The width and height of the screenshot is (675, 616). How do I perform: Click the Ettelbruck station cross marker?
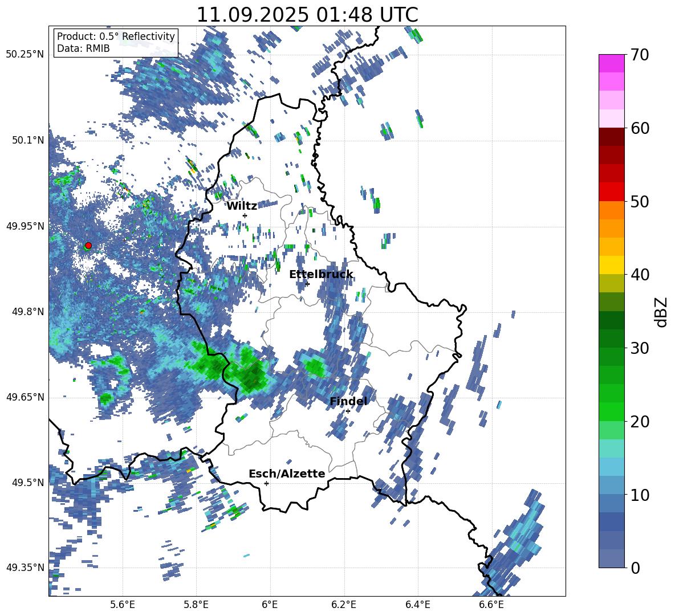coord(307,284)
